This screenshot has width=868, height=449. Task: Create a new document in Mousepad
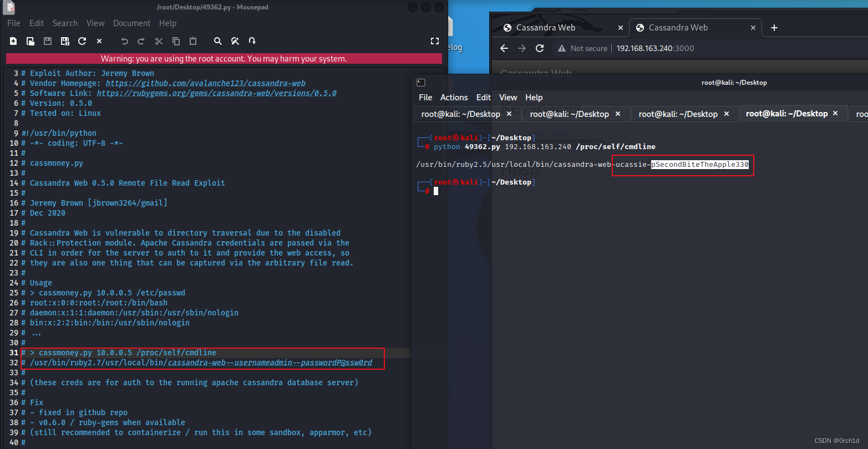click(x=13, y=41)
